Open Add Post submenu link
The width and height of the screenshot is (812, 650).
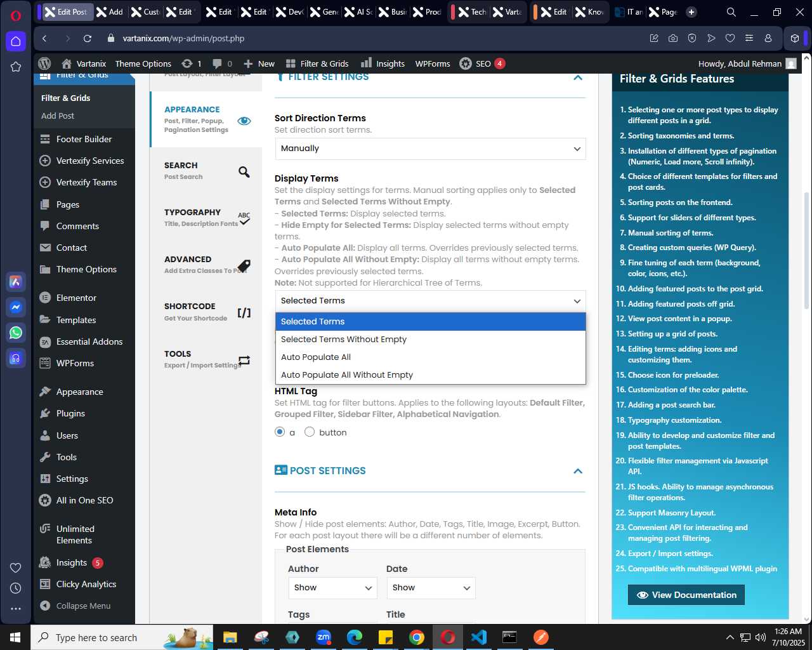coord(58,116)
